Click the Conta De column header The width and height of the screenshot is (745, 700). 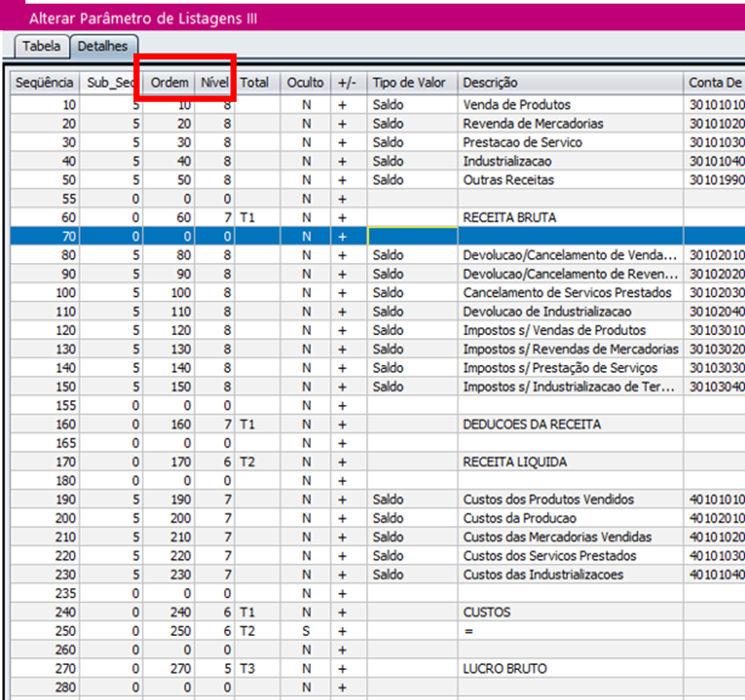point(714,83)
